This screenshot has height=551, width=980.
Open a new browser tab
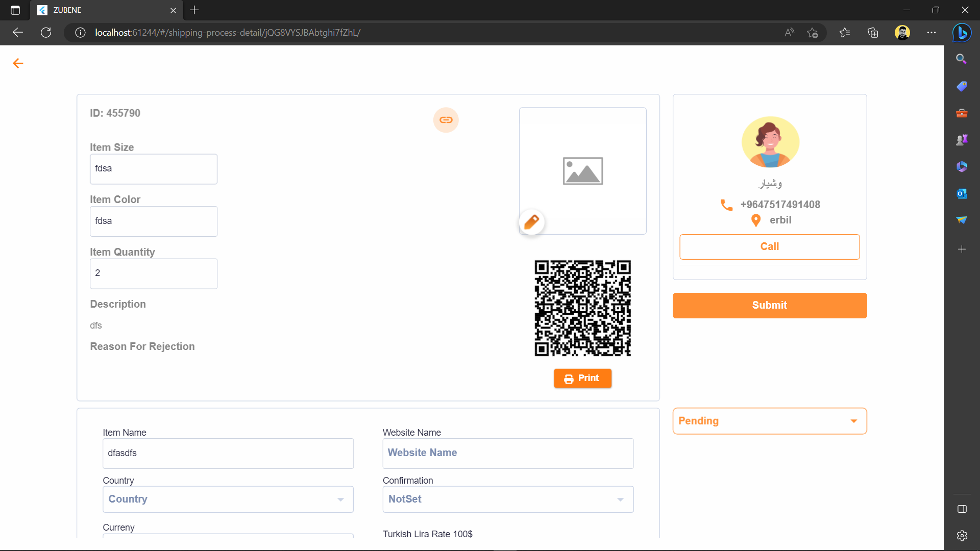(194, 10)
